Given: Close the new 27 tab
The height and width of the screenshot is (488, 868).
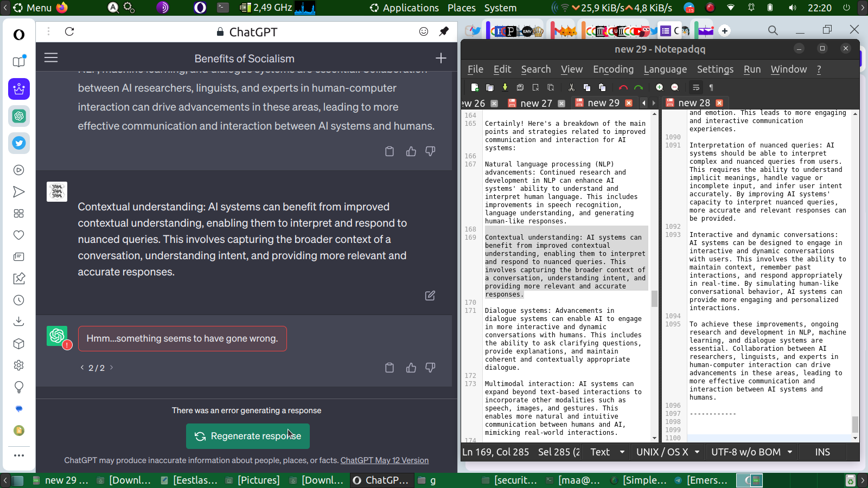Looking at the screenshot, I should coord(561,103).
